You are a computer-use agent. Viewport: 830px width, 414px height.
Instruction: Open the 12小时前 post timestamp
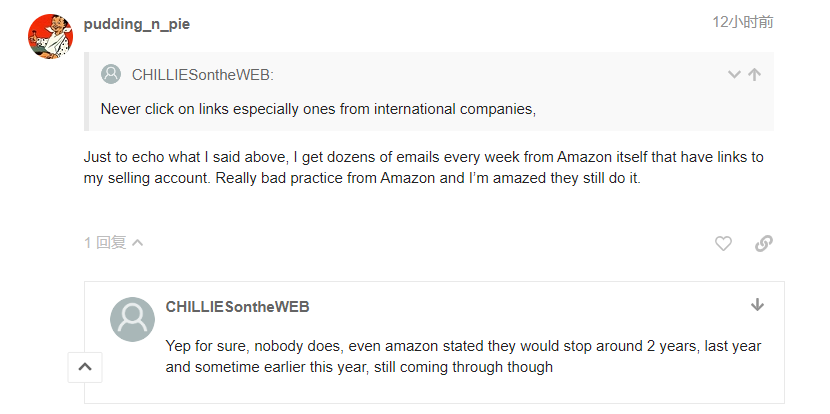[x=743, y=22]
